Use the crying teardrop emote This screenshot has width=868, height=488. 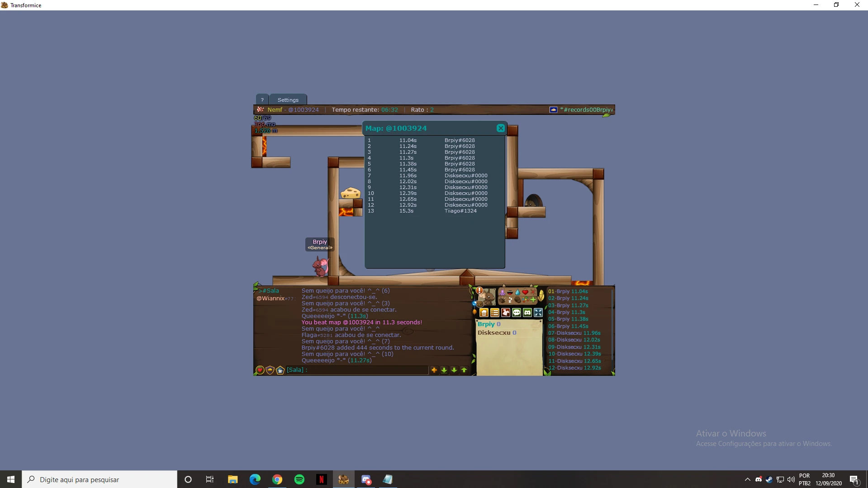[x=517, y=292]
